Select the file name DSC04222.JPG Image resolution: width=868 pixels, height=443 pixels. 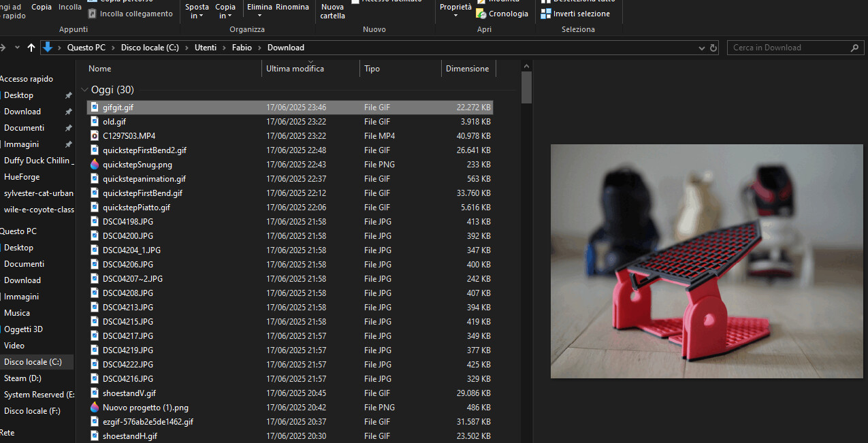click(128, 365)
